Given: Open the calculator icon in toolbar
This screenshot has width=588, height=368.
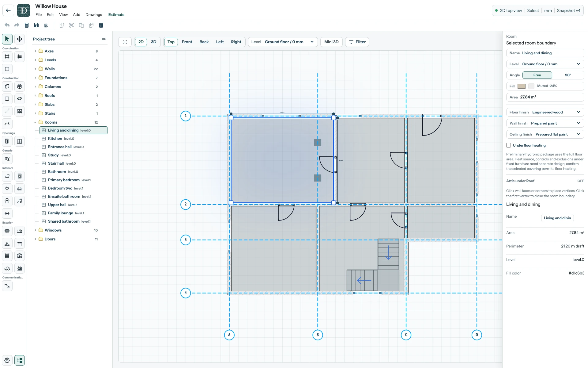Looking at the screenshot, I should pos(27,25).
